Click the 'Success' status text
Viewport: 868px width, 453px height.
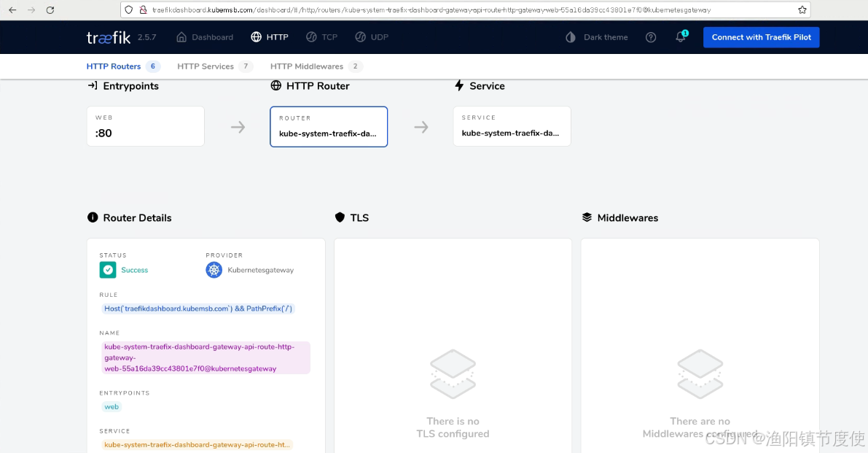[135, 270]
